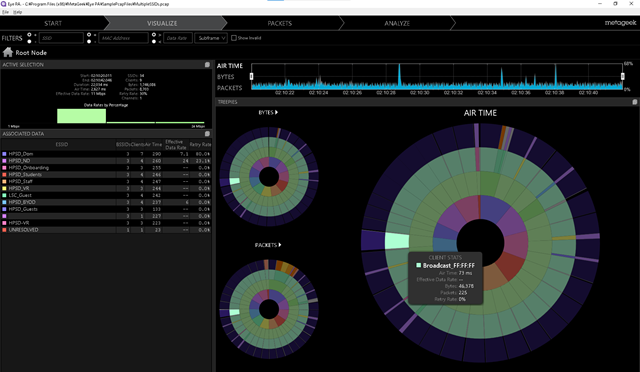Select the MAC Address not-equals radio
Viewport: 640px width, 372px height.
pos(89,41)
